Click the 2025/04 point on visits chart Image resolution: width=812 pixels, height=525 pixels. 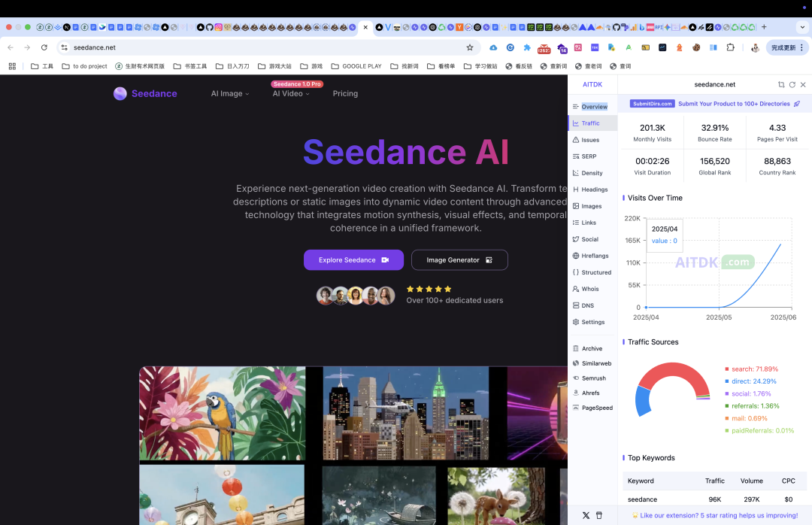coord(646,308)
